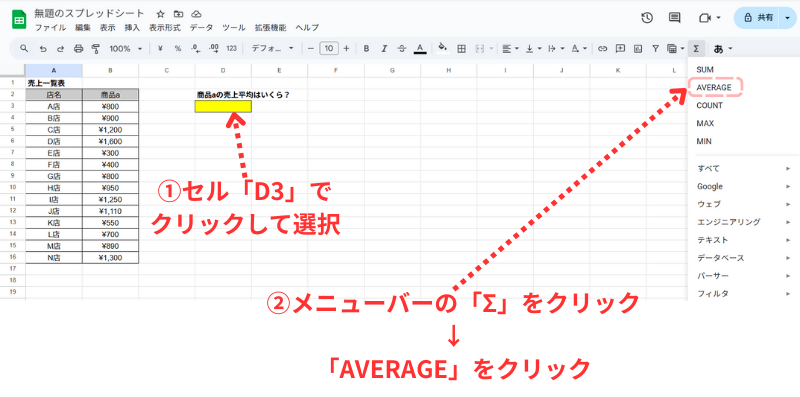
Task: Select the paint format roller icon
Action: [95, 48]
